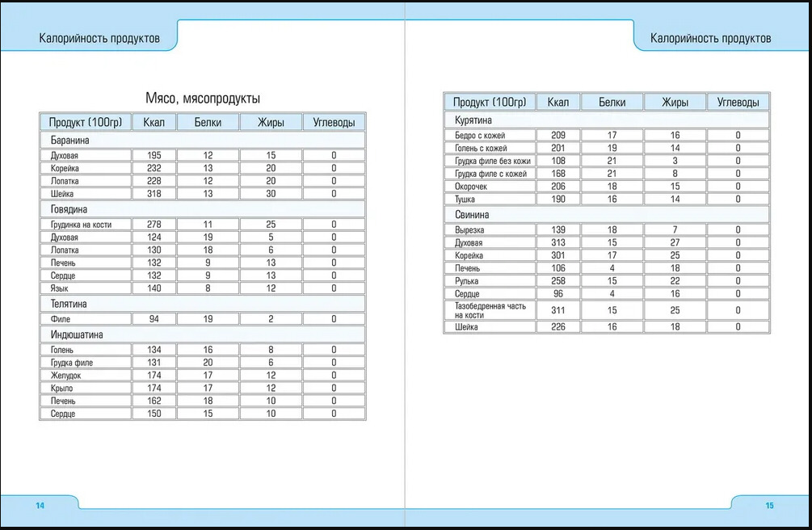Click the 'Грудинка на кости' row label

(x=80, y=225)
